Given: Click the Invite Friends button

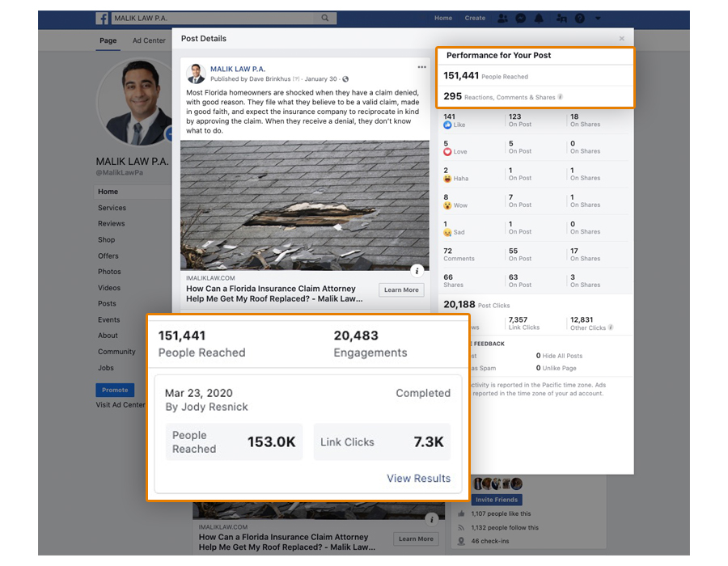Looking at the screenshot, I should (497, 500).
